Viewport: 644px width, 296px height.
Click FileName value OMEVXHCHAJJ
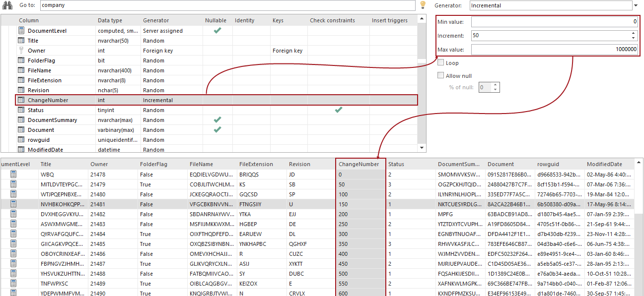(x=212, y=253)
